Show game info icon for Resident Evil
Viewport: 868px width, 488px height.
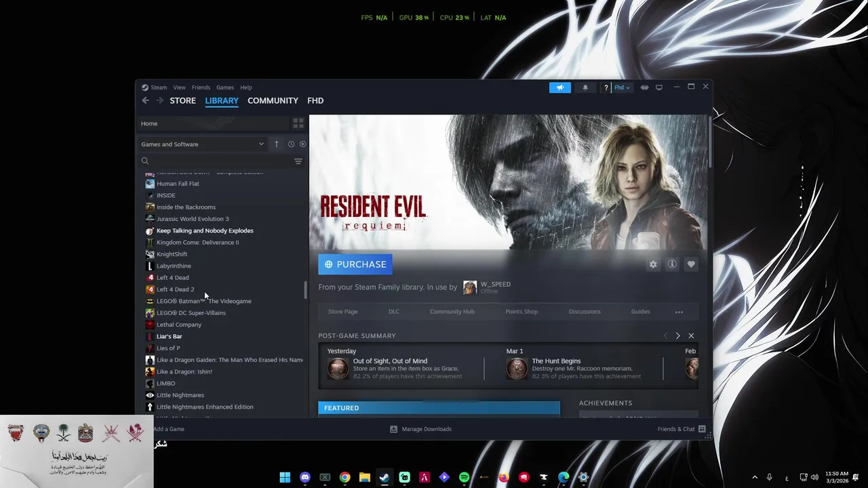click(x=672, y=264)
